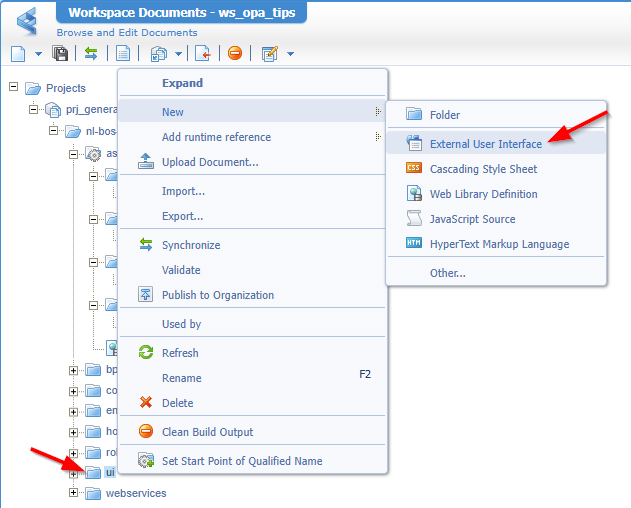
Task: Choose Delete in the context menu
Action: 178,403
